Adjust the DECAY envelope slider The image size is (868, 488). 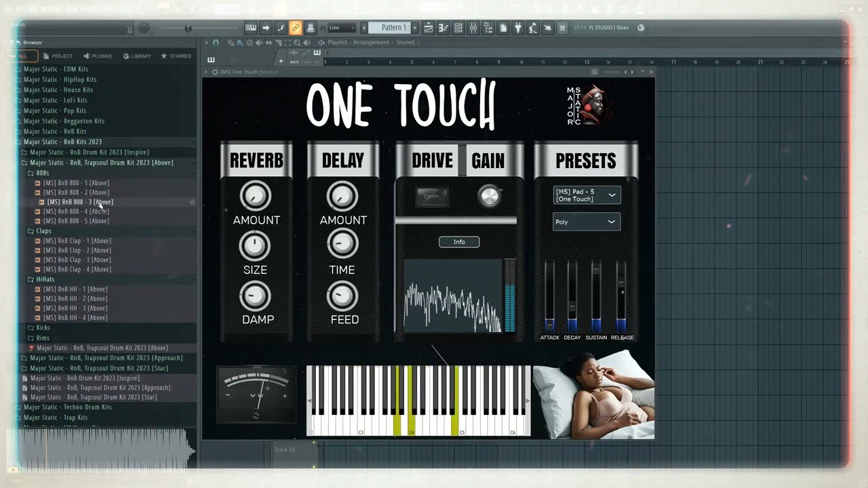[572, 296]
